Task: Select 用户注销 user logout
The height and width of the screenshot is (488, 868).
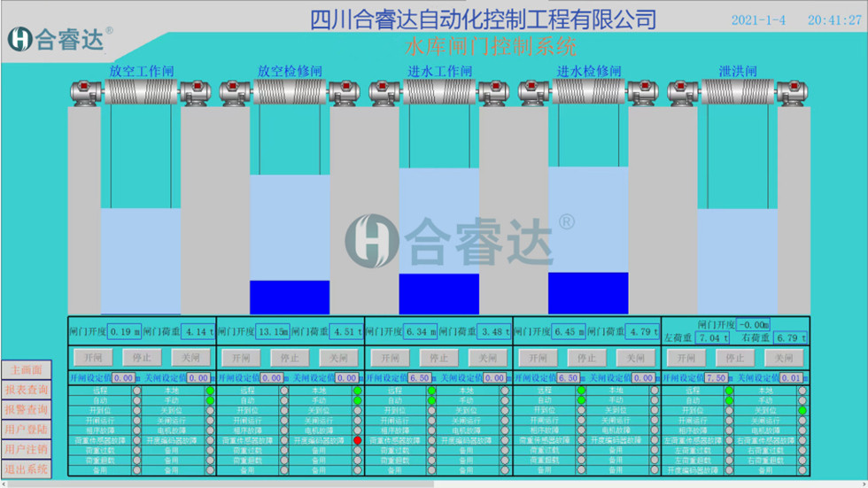Action: coord(26,449)
